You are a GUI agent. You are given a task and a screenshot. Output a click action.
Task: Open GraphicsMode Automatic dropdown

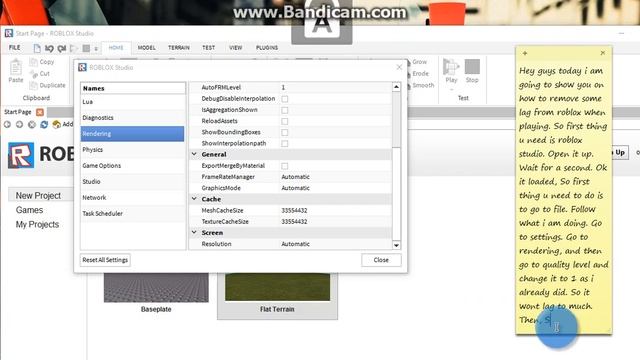335,188
